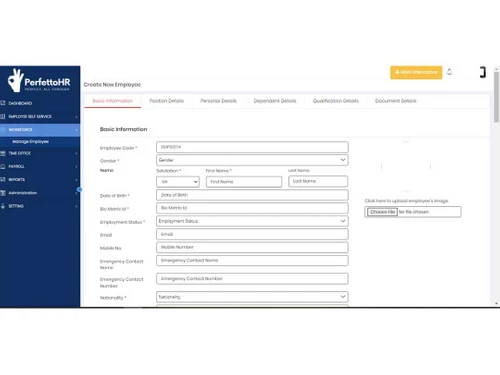Click the Time Office sidebar icon
The height and width of the screenshot is (375, 500).
[3, 153]
